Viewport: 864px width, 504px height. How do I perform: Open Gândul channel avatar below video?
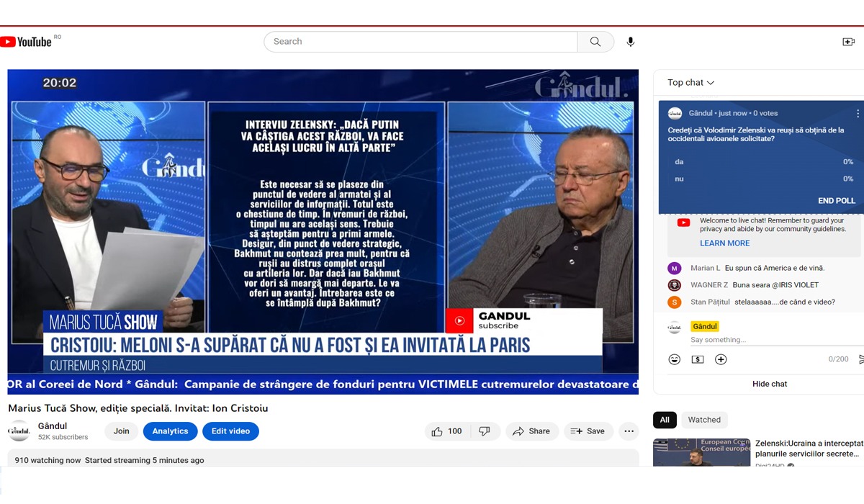(19, 431)
